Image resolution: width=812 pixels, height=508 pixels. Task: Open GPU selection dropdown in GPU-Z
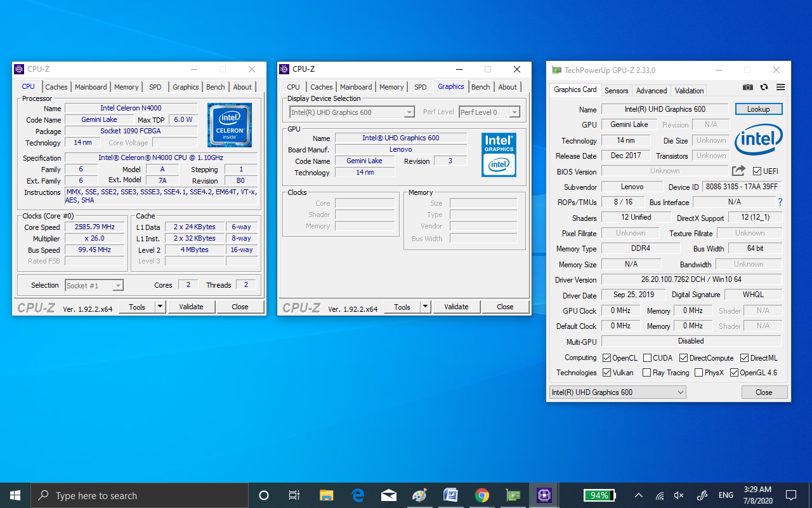pyautogui.click(x=617, y=392)
